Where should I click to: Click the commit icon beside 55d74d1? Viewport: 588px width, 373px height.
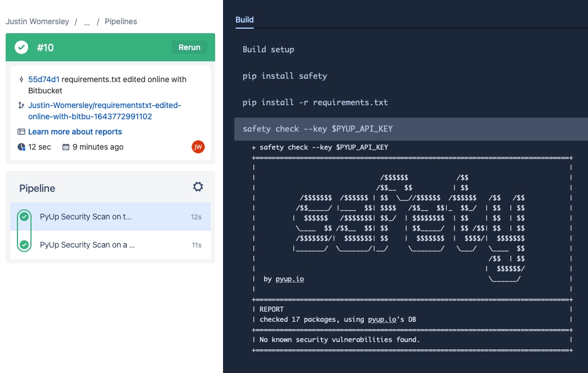pyautogui.click(x=21, y=80)
